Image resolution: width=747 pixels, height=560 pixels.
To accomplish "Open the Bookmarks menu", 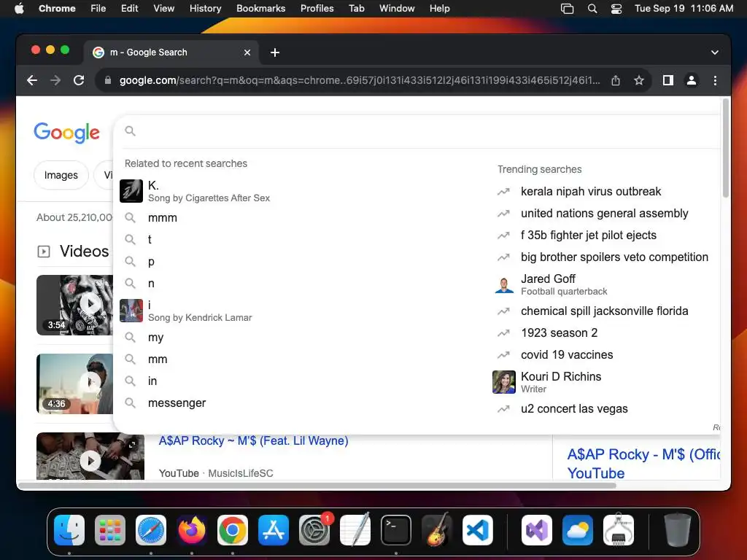I will tap(260, 9).
